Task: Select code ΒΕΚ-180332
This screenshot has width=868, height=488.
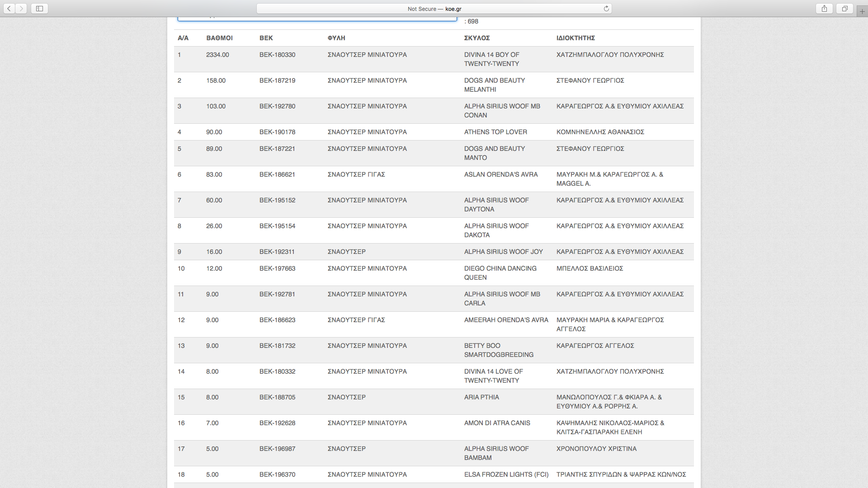Action: pyautogui.click(x=277, y=371)
